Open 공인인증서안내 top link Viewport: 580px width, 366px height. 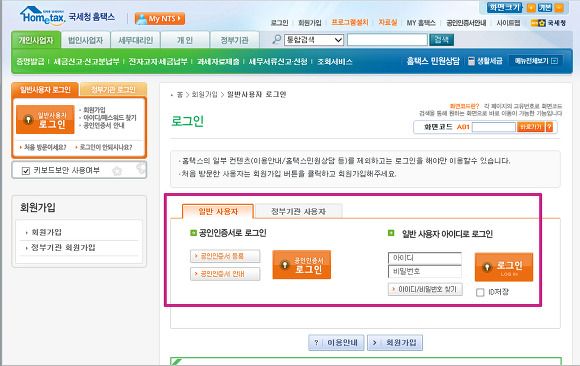(x=466, y=23)
